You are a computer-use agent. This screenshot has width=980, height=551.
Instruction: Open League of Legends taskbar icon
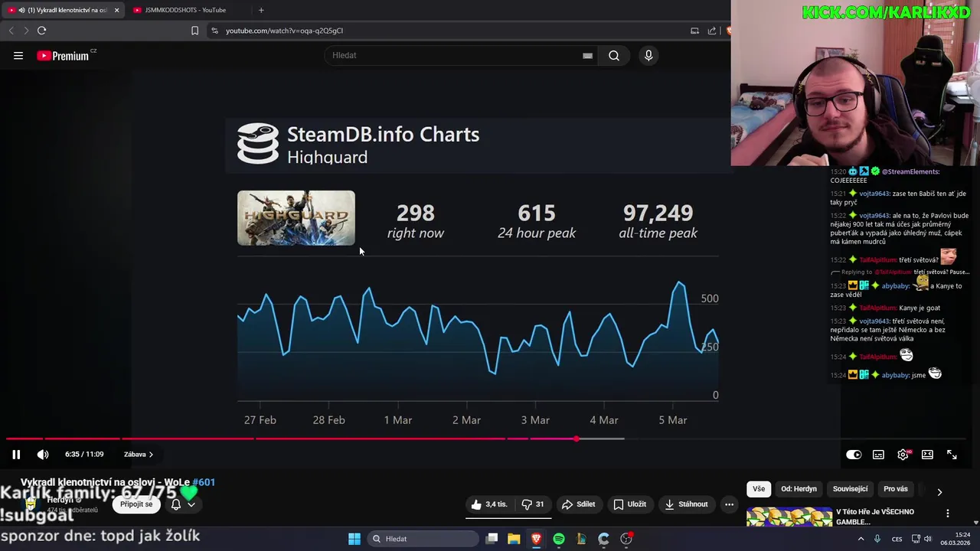pyautogui.click(x=581, y=539)
